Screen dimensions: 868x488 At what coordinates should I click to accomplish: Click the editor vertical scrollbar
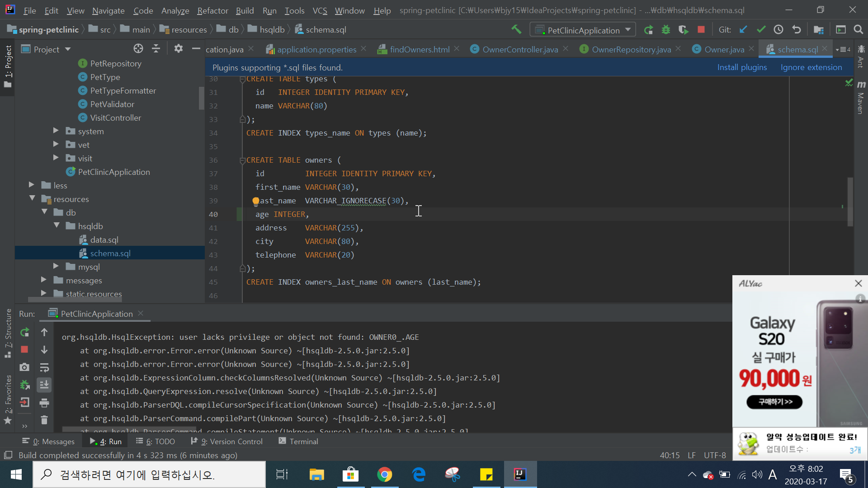coord(850,201)
